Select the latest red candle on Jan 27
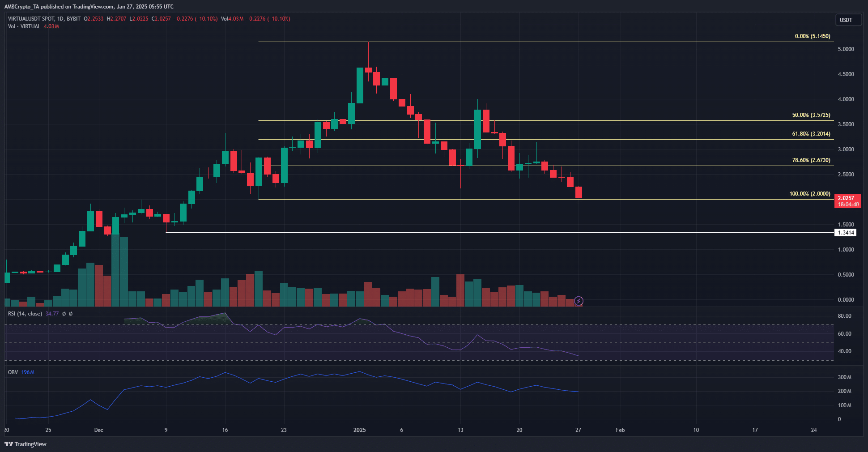Viewport: 868px width, 452px height. (x=579, y=192)
